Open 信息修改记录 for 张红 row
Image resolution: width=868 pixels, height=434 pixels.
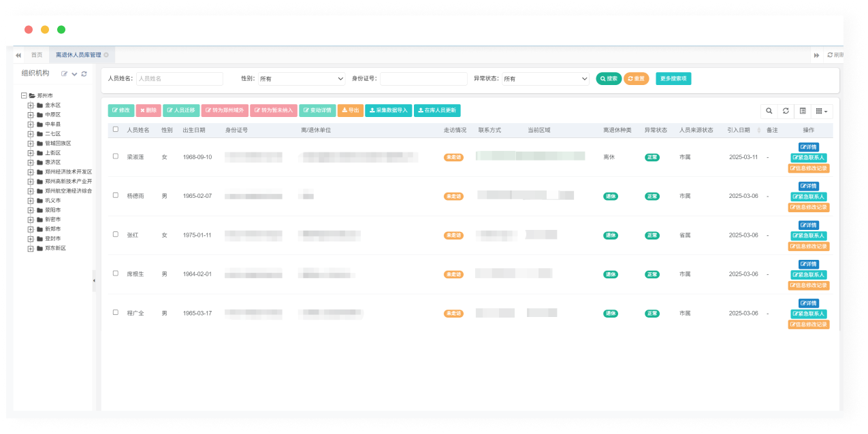click(x=809, y=246)
